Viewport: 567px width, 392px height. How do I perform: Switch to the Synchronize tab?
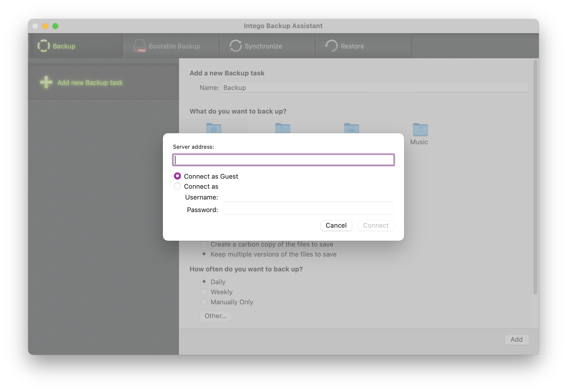pos(268,46)
